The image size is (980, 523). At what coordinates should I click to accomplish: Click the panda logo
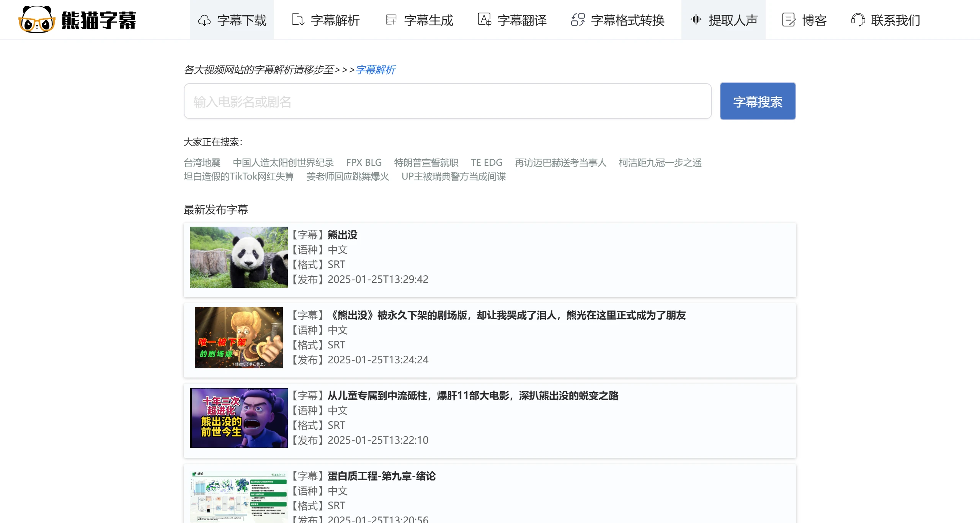pyautogui.click(x=36, y=20)
